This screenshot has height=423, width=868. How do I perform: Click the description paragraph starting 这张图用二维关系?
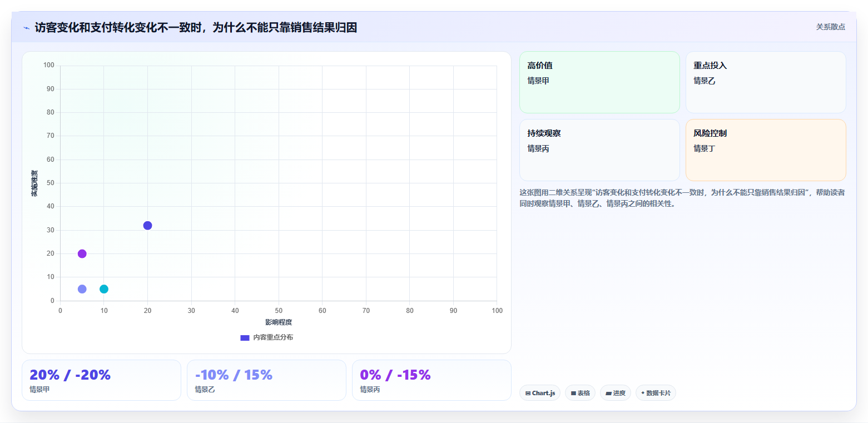[682, 198]
